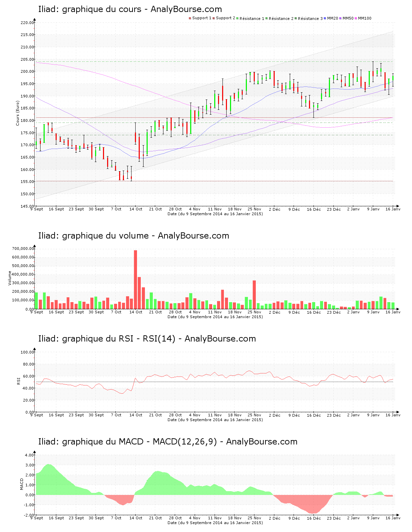Click the 100,000.00 value on volume axis

(x=23, y=300)
